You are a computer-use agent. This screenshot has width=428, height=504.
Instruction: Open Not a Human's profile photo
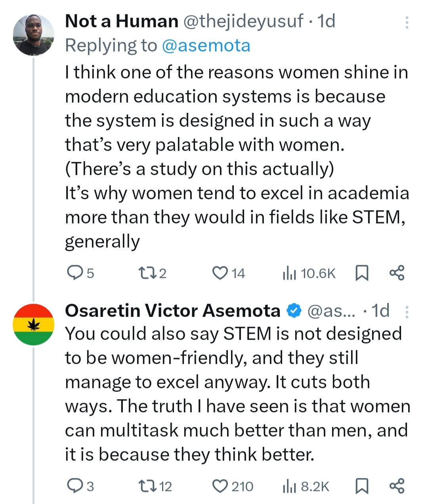click(x=34, y=35)
